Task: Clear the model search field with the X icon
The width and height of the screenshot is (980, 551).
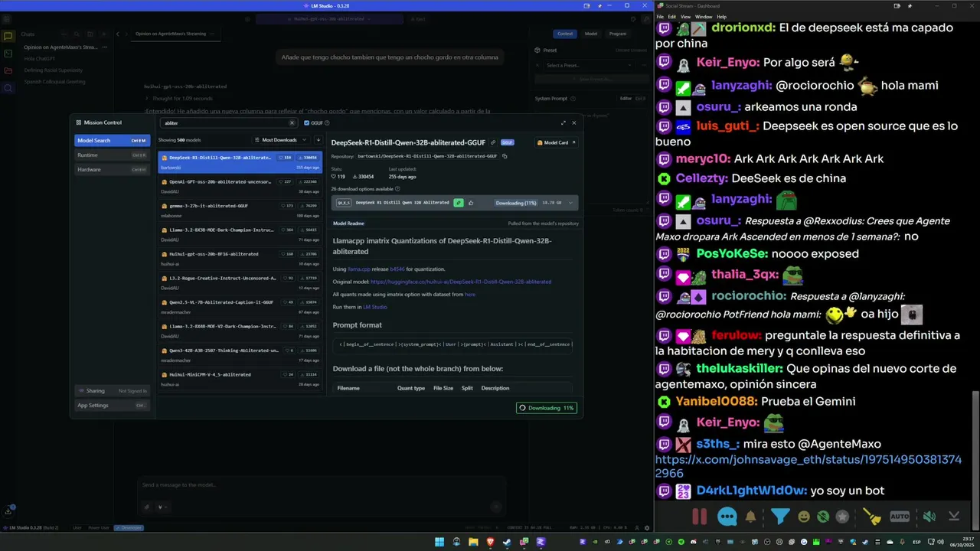Action: click(x=292, y=122)
